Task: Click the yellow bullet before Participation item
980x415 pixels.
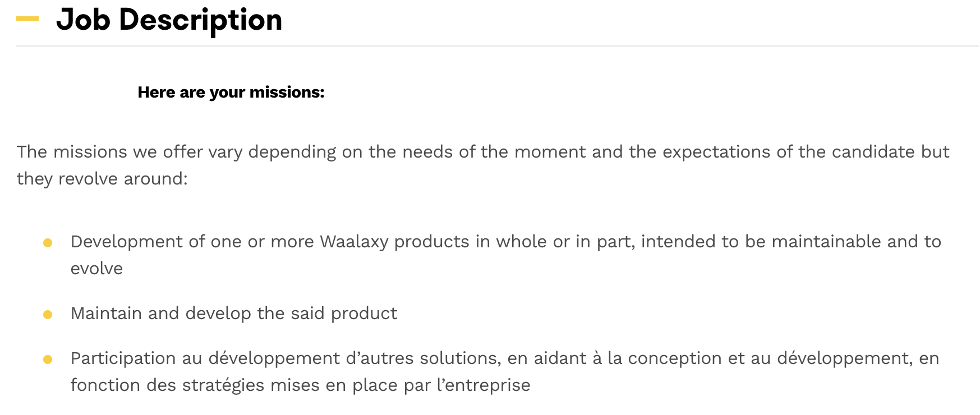Action: pyautogui.click(x=48, y=359)
